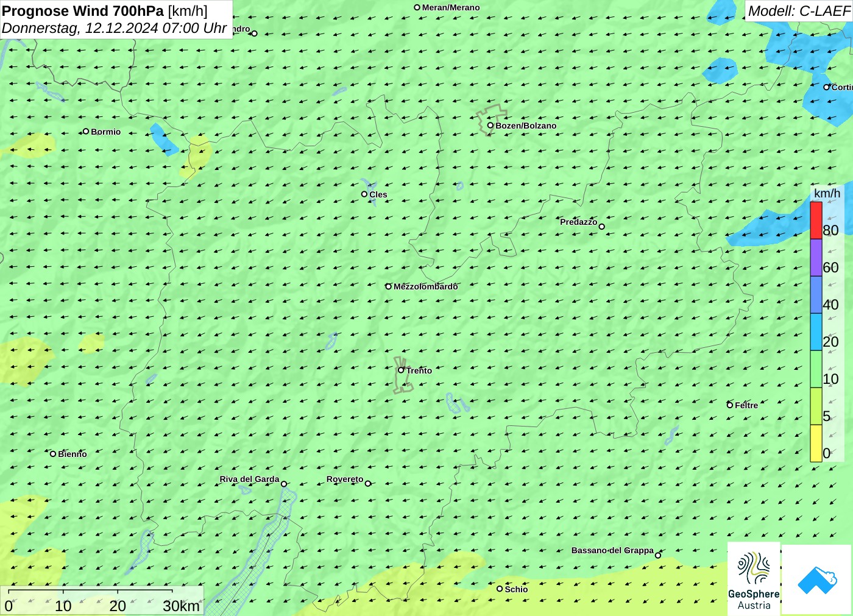
Task: Click the Bassano del Grappa marker circle
Action: coord(658,555)
